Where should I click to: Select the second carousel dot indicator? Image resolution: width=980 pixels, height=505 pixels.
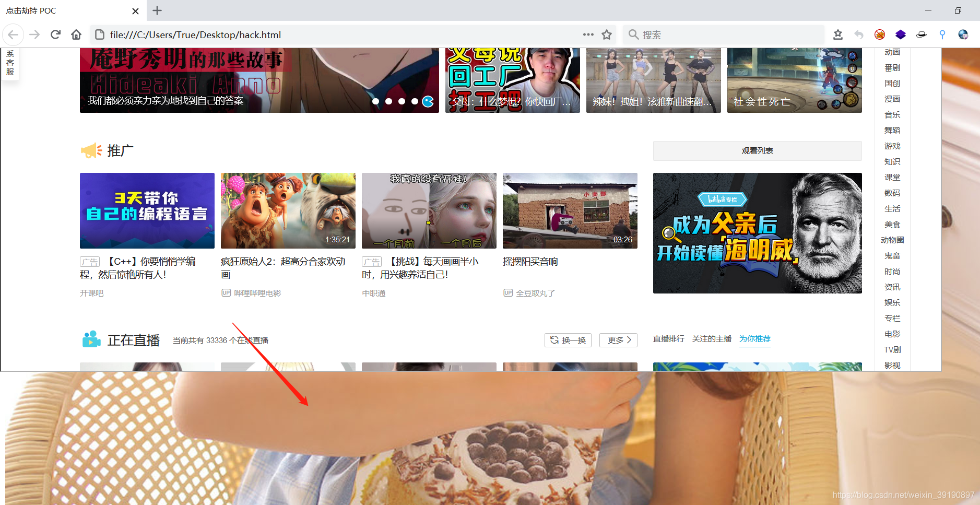coord(389,101)
